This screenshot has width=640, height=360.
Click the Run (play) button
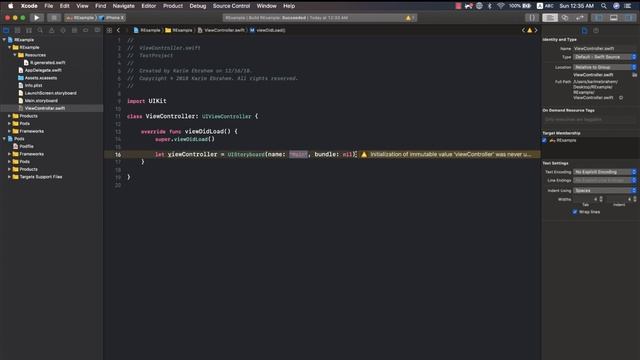pyautogui.click(x=37, y=18)
